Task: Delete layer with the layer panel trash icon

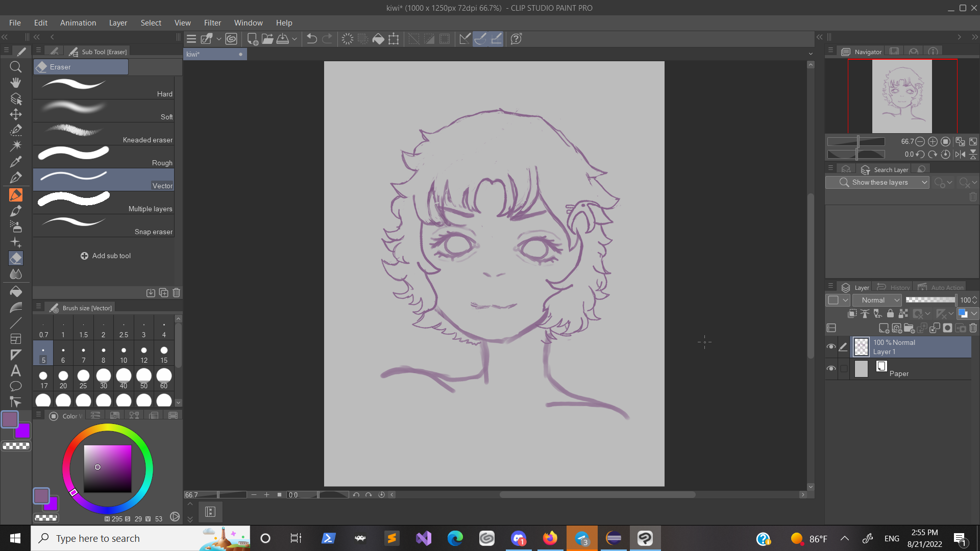Action: (973, 328)
